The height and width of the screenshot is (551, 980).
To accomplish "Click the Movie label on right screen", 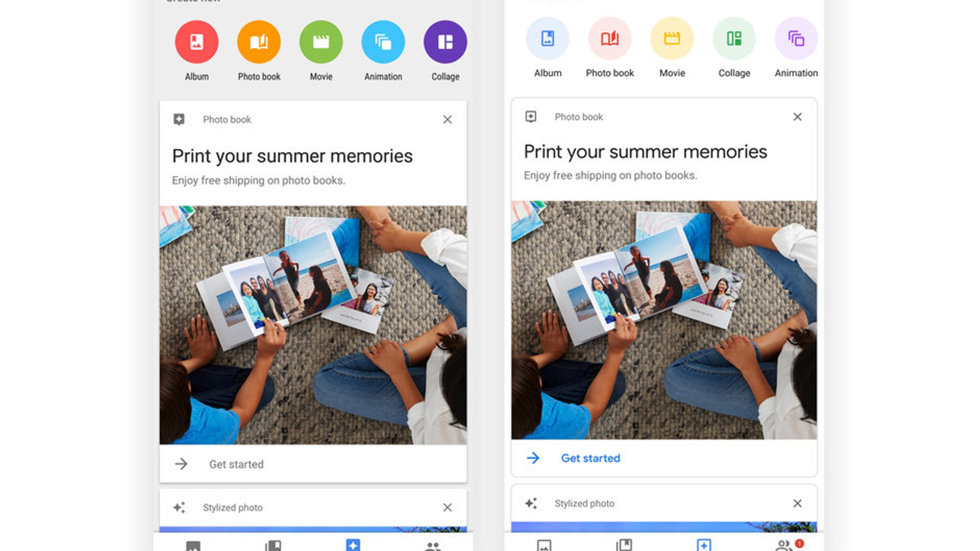I will (x=672, y=73).
